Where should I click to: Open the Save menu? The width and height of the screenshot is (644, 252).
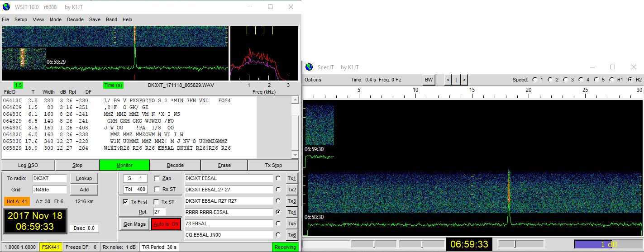point(95,19)
